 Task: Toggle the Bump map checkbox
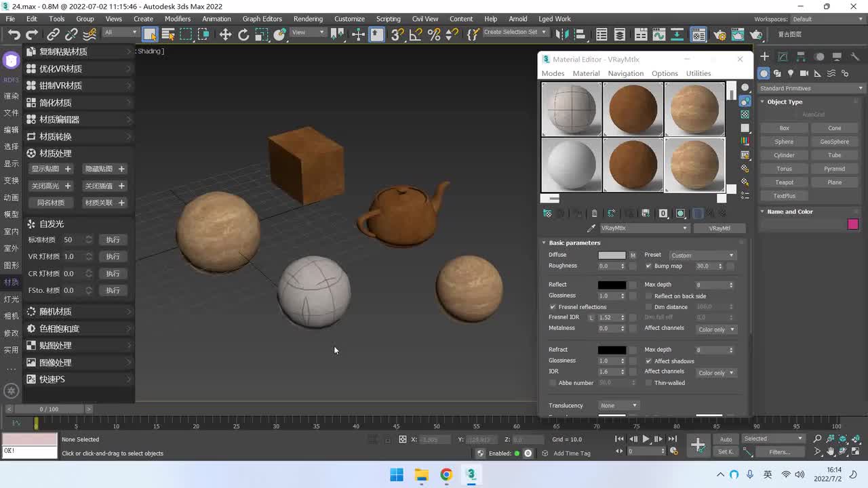pos(648,266)
